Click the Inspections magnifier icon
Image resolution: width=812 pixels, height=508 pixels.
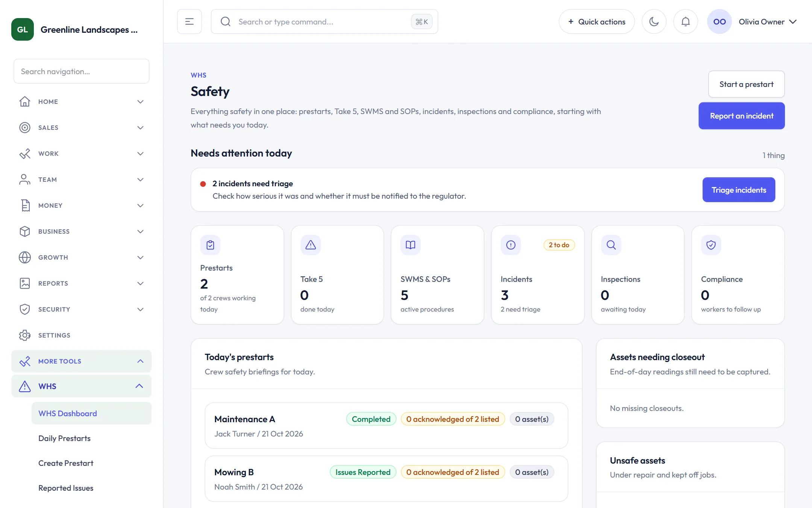[x=611, y=245]
